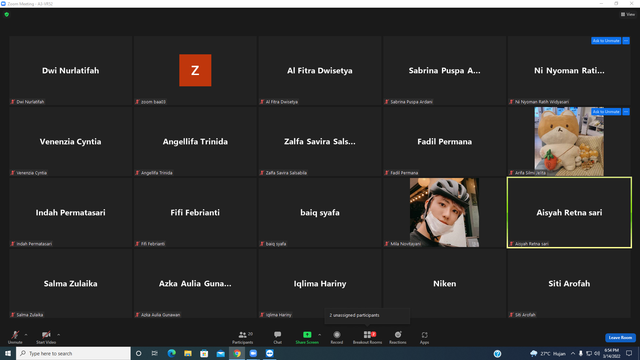Open Microsoft Store from taskbar
The image size is (640, 360).
tap(204, 353)
